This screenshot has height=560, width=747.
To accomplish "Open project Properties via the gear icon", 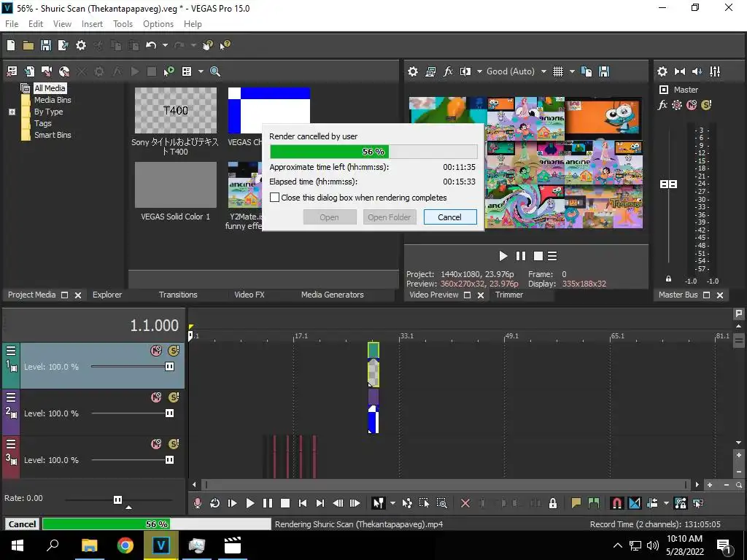I will pos(81,45).
